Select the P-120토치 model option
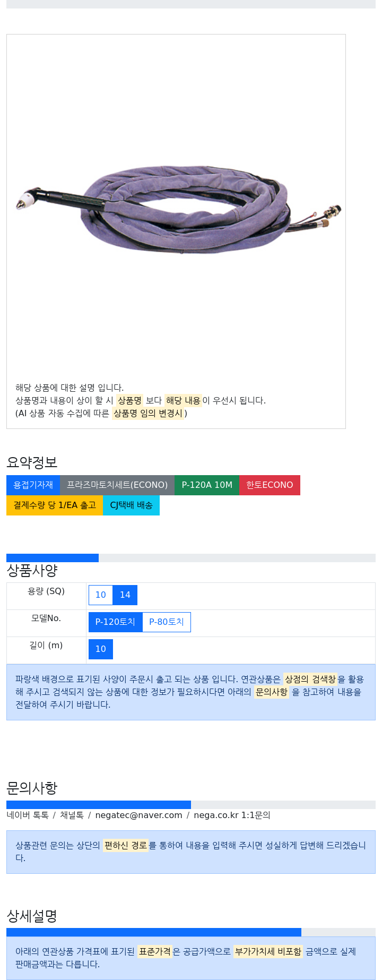 tap(115, 622)
